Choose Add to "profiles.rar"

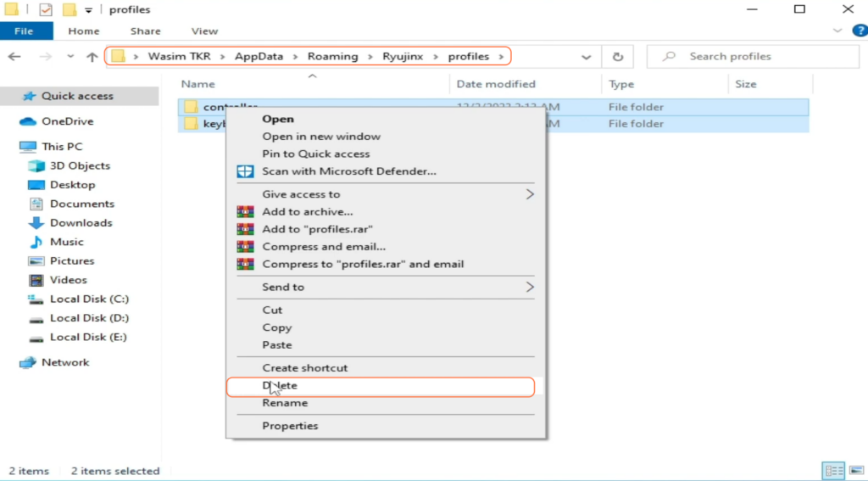[x=386, y=229]
